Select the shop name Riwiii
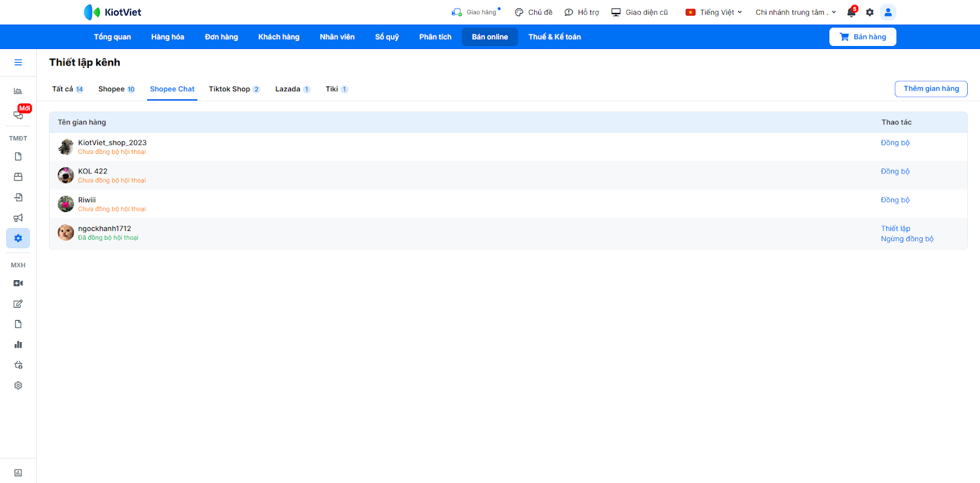 click(x=87, y=200)
